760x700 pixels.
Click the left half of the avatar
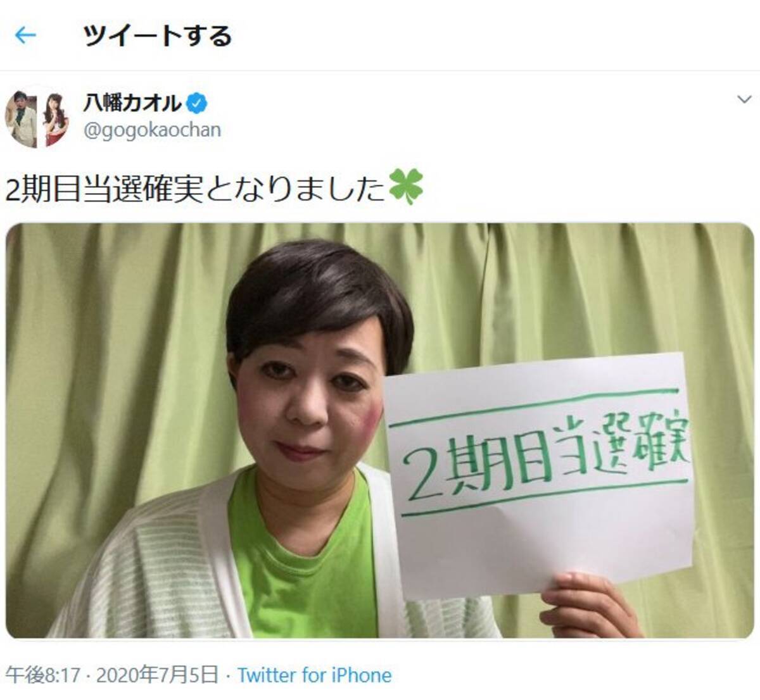[x=22, y=116]
